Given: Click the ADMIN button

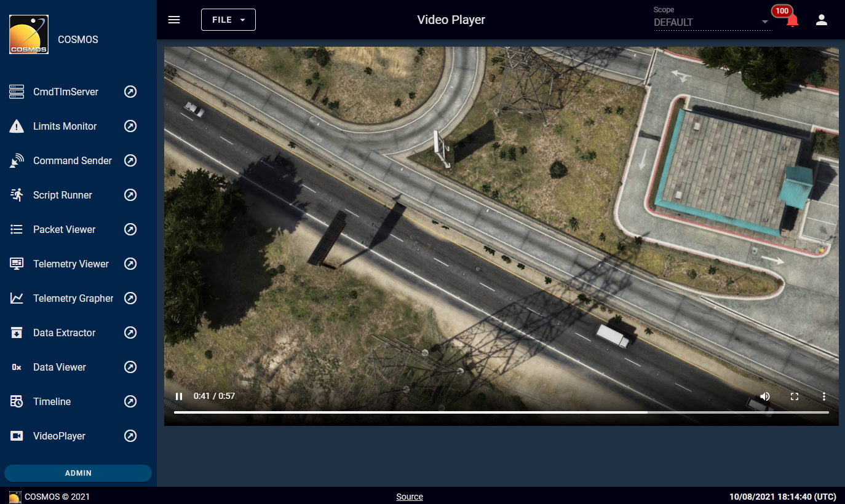Looking at the screenshot, I should (x=77, y=473).
